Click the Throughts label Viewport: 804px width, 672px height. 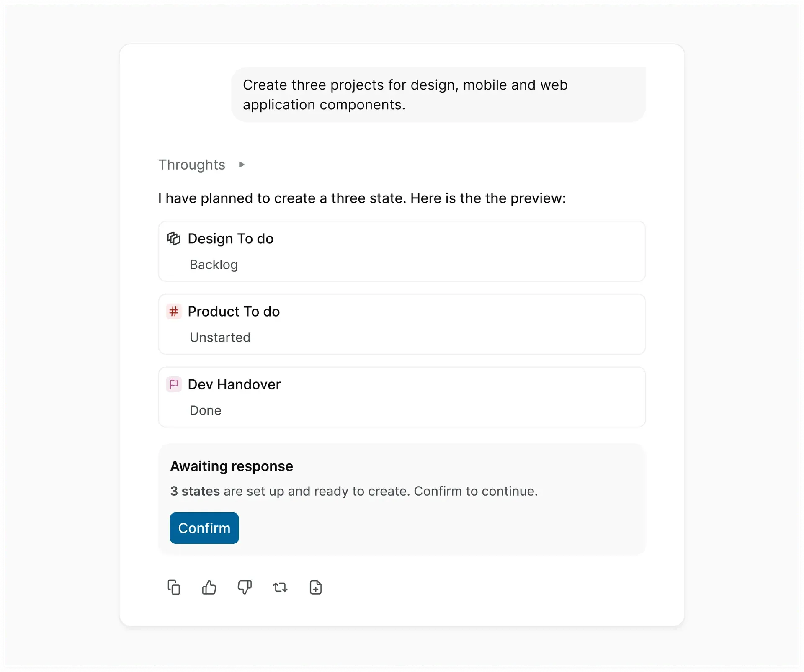click(x=192, y=165)
